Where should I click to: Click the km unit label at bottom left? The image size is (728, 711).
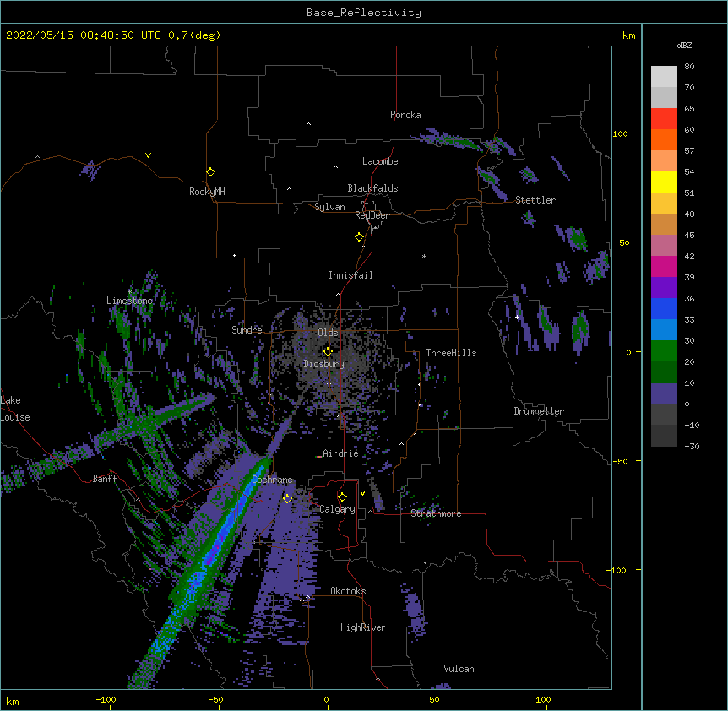[12, 702]
